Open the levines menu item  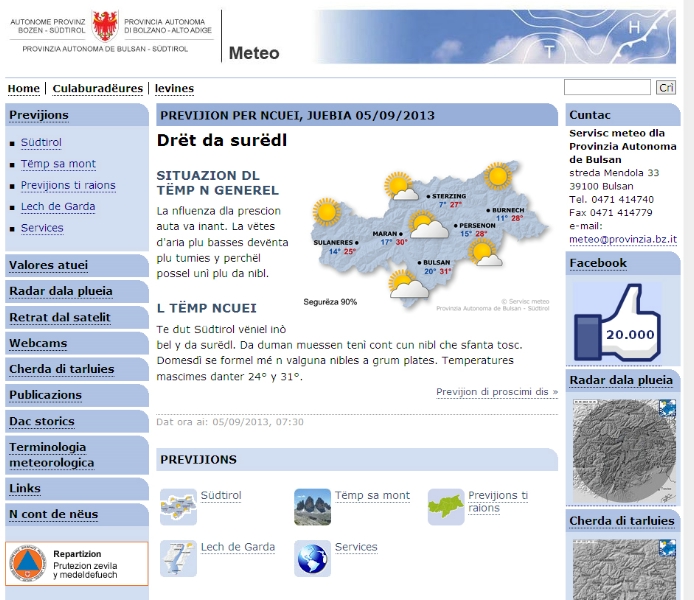pos(174,89)
